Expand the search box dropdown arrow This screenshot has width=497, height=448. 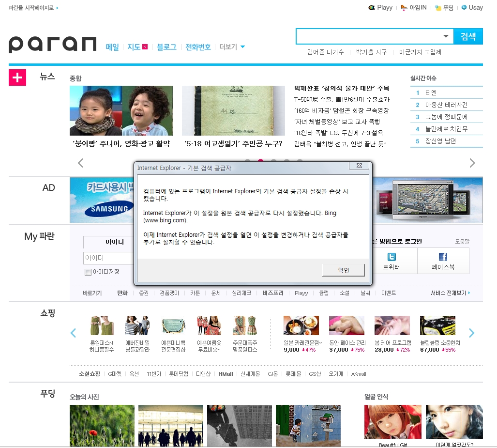pyautogui.click(x=446, y=36)
